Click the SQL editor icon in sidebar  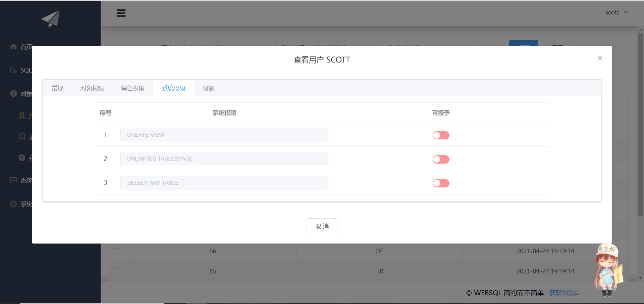[x=13, y=70]
